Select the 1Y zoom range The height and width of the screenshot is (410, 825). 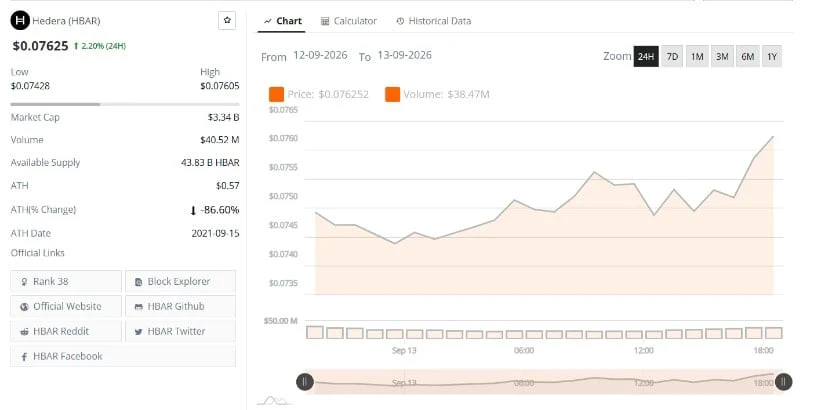pyautogui.click(x=771, y=56)
